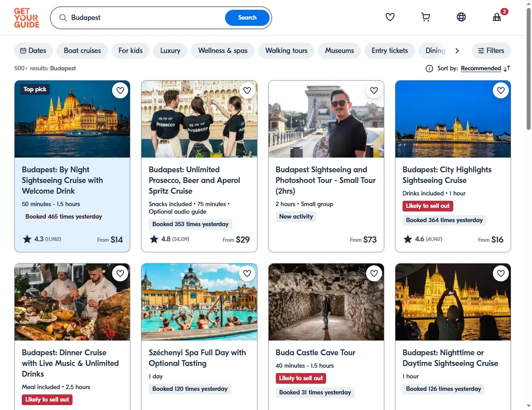
Task: Open Budapest: City Highlights Sightseeing Cruise title
Action: (447, 175)
